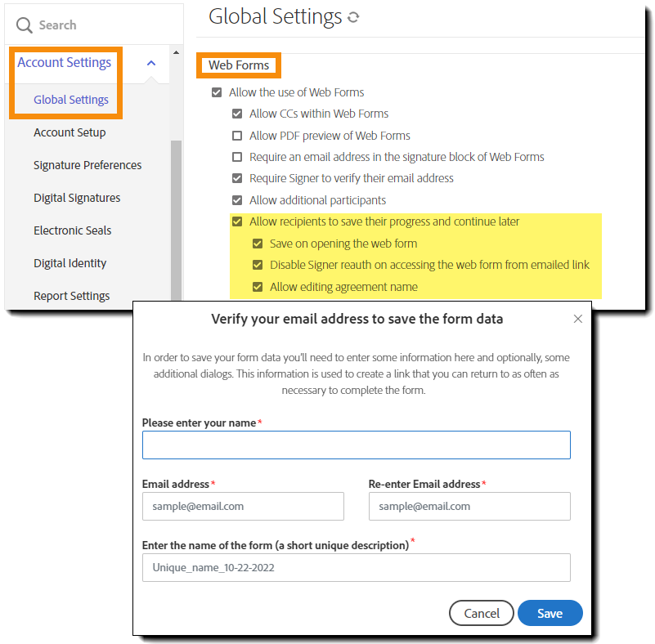Click the name input field
The height and width of the screenshot is (644, 655).
tap(356, 445)
